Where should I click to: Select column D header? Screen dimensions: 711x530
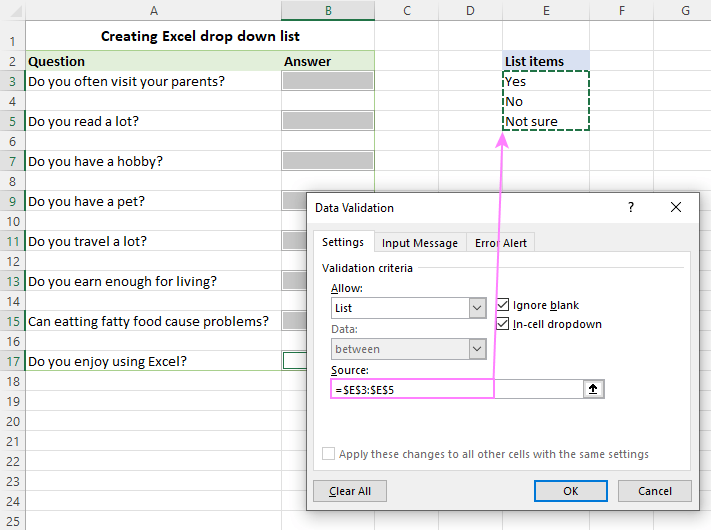[470, 10]
